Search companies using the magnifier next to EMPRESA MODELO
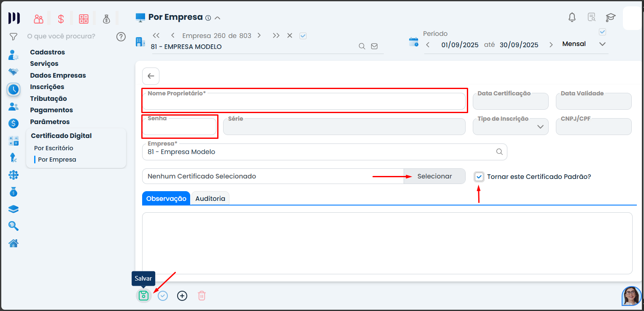Image resolution: width=644 pixels, height=311 pixels. coord(362,46)
